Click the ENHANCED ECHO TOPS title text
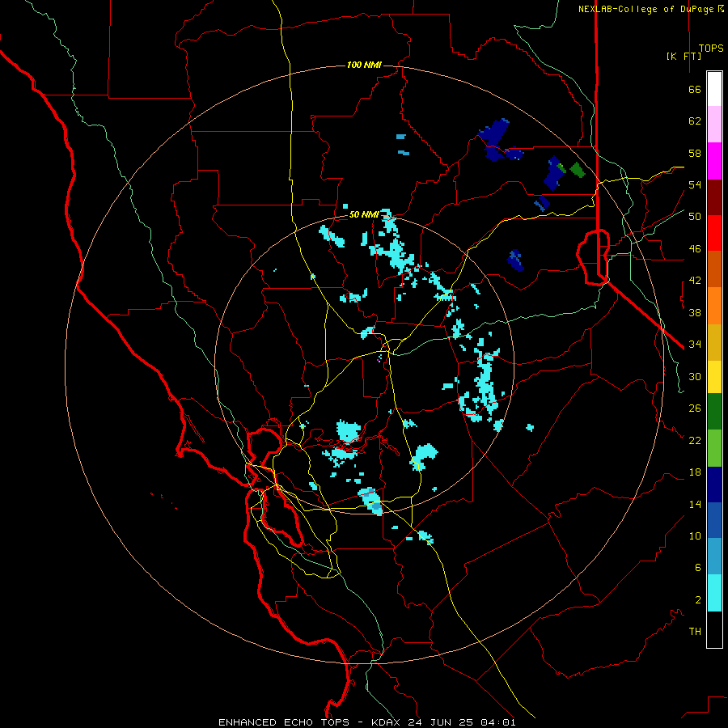 click(x=284, y=722)
